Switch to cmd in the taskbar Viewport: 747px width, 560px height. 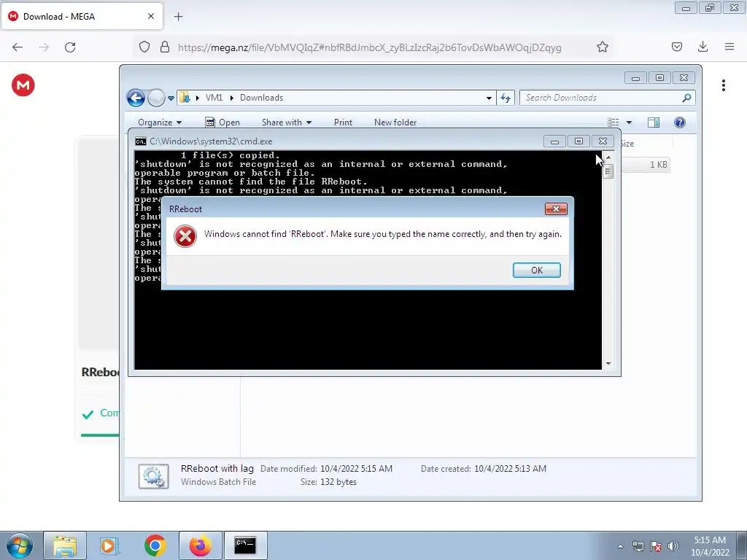coord(245,545)
